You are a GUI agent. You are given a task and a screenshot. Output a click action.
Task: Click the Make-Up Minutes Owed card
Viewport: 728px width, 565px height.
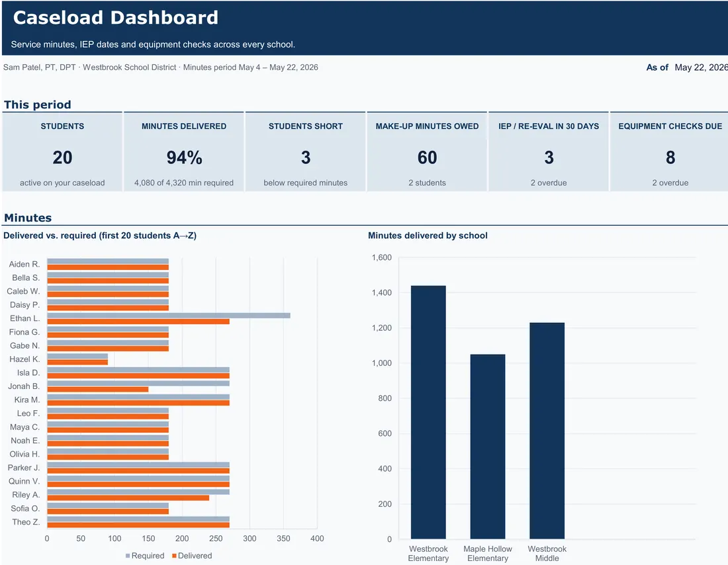coord(427,152)
